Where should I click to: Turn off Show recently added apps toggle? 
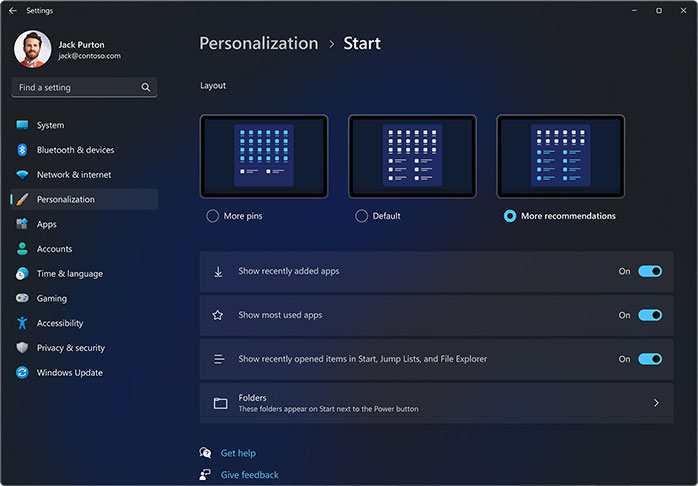(650, 271)
